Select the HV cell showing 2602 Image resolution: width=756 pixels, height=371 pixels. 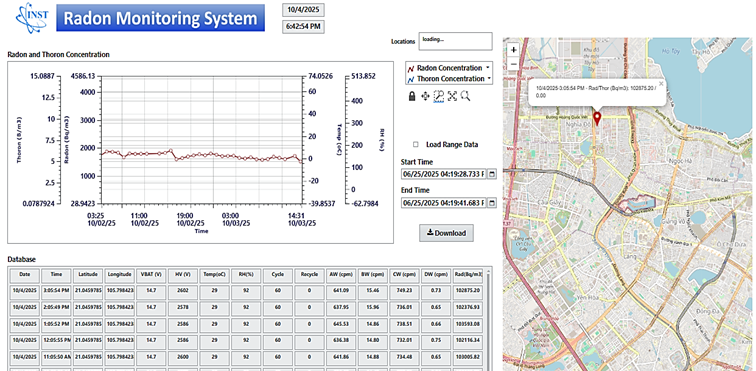pos(183,291)
